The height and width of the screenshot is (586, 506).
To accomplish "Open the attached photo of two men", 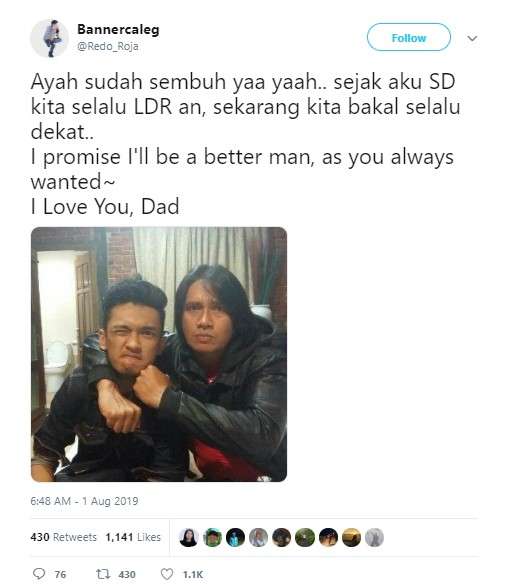I will pos(159,354).
